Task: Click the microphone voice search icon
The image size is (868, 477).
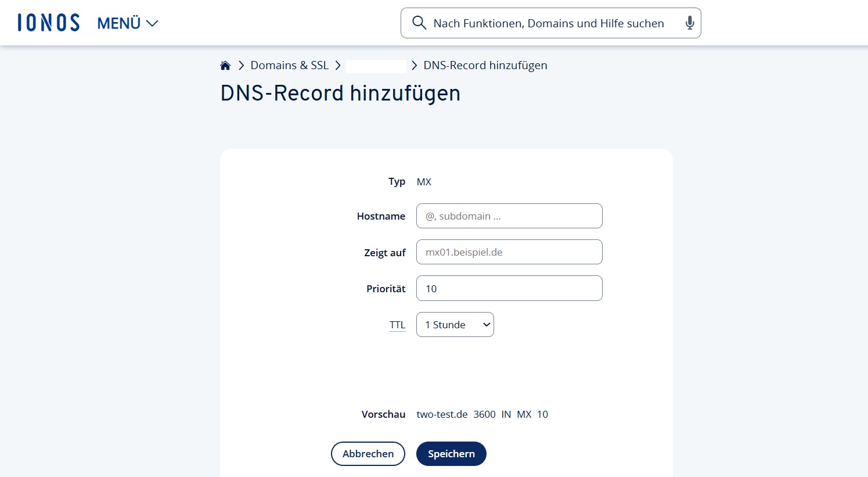Action: (689, 23)
